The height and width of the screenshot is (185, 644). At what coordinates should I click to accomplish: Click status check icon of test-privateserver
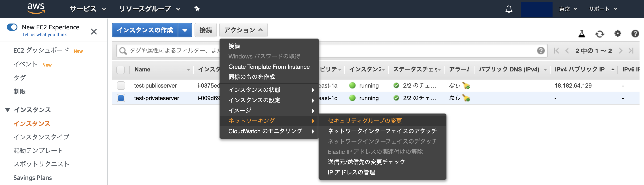396,98
